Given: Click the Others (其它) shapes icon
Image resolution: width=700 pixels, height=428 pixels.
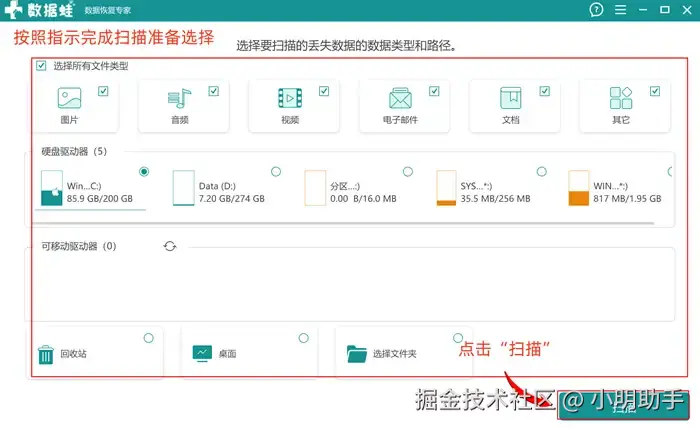Looking at the screenshot, I should 621,98.
